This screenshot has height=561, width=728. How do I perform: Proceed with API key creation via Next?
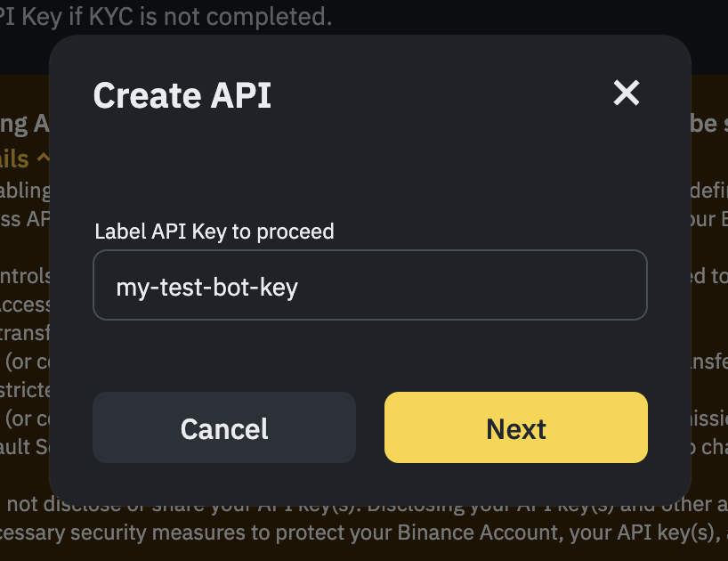tap(515, 428)
